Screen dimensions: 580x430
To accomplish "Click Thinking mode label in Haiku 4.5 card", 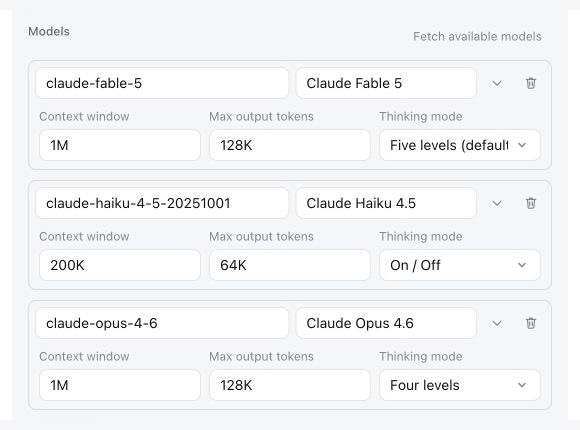I will click(x=421, y=236).
